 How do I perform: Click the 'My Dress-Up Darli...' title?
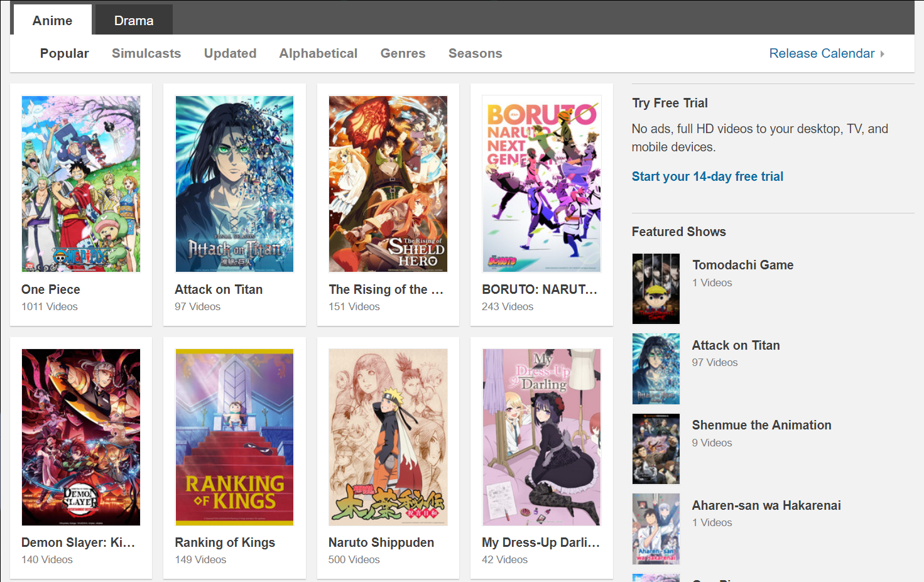pyautogui.click(x=541, y=542)
